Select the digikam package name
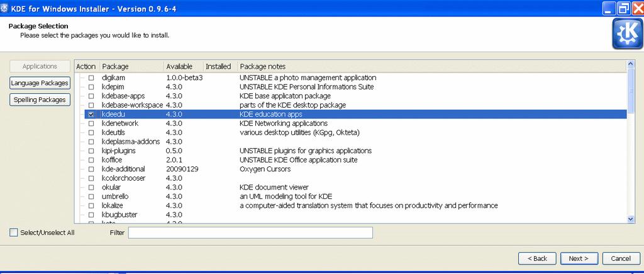 tap(113, 77)
